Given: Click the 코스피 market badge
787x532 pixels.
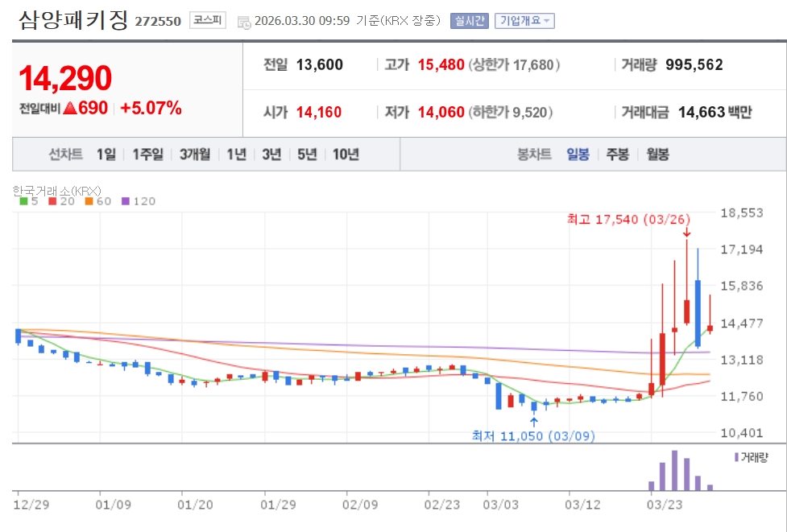Looking at the screenshot, I should pos(209,21).
